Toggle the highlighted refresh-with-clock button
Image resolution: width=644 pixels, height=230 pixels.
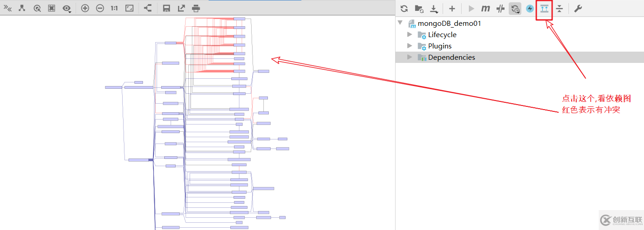coord(515,9)
